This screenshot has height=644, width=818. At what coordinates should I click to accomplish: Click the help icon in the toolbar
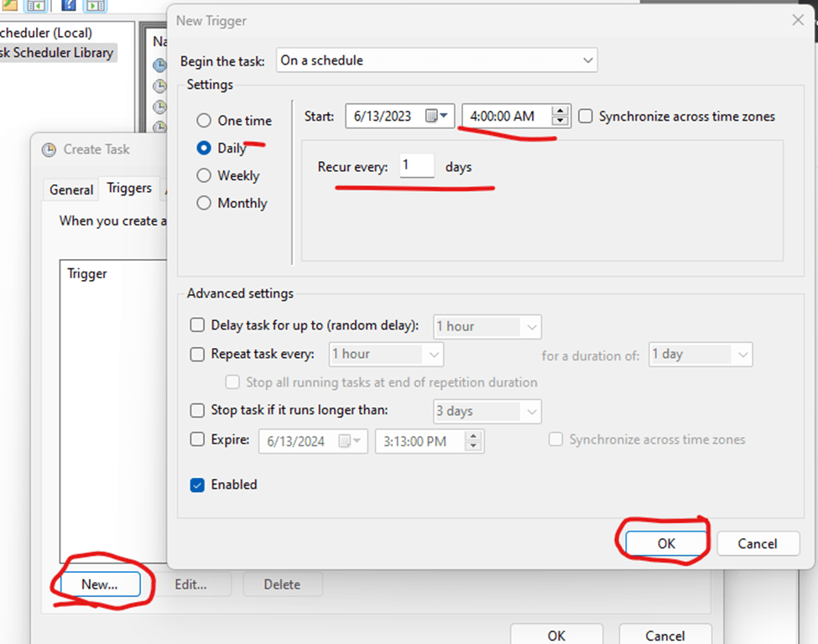[67, 6]
